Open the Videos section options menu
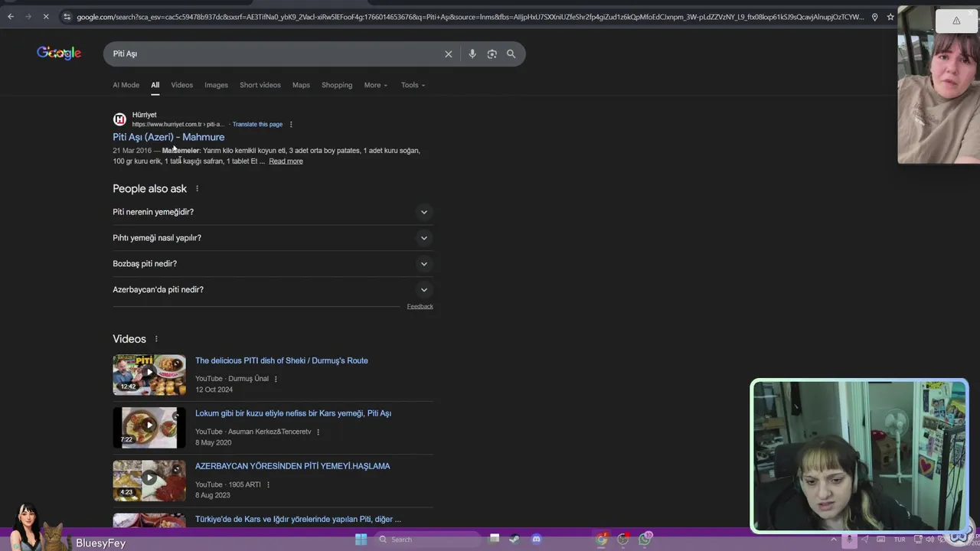Viewport: 980px width, 551px height. (x=156, y=339)
